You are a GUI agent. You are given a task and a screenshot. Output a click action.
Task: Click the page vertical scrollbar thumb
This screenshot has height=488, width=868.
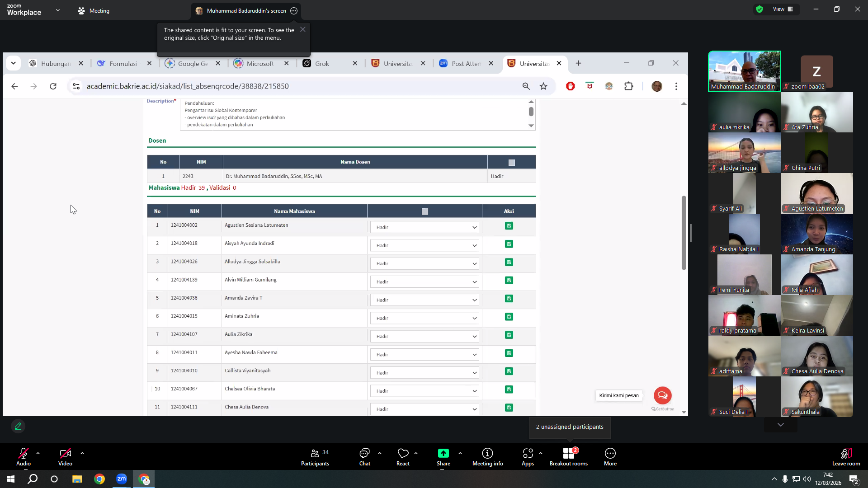click(684, 233)
